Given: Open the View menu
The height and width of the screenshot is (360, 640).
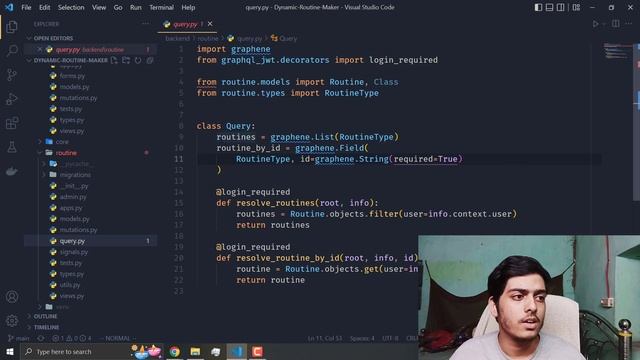Looking at the screenshot, I should click(99, 7).
